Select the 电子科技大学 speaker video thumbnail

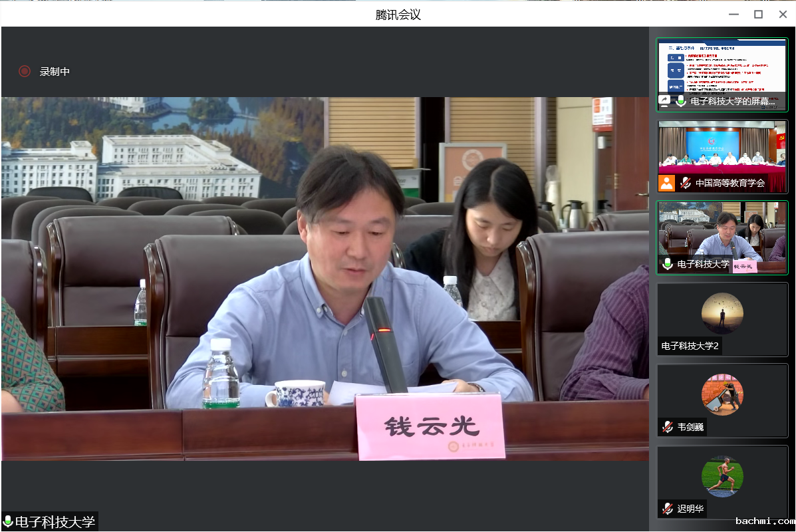tap(722, 233)
